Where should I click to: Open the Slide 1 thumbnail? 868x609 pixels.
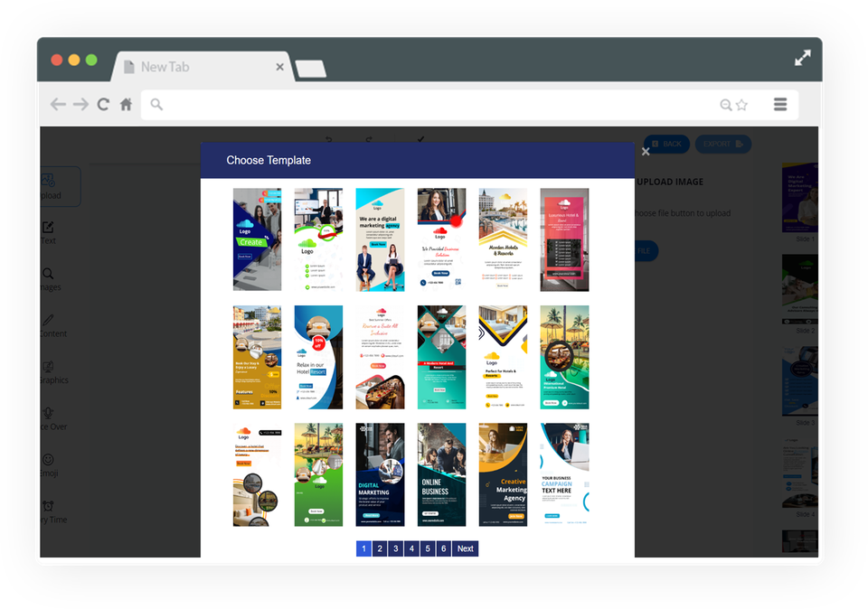click(x=800, y=198)
